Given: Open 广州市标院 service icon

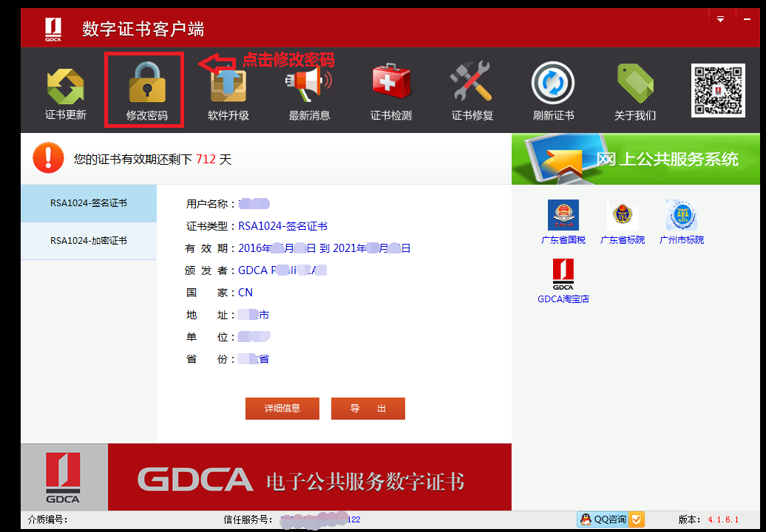Looking at the screenshot, I should pyautogui.click(x=681, y=214).
